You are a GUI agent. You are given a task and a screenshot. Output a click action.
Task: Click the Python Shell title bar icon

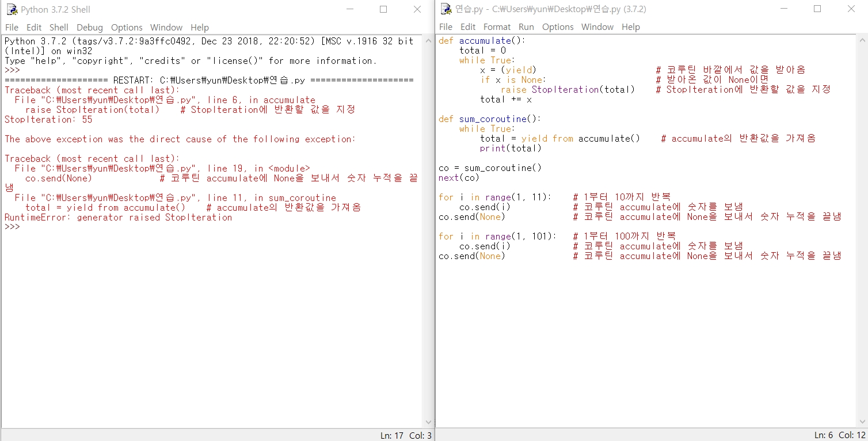pos(12,10)
